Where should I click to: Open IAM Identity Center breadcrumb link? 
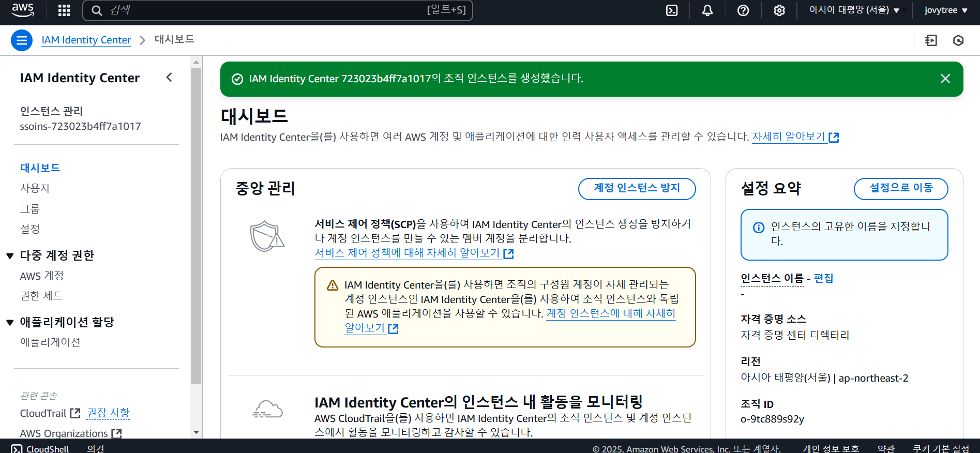point(86,40)
